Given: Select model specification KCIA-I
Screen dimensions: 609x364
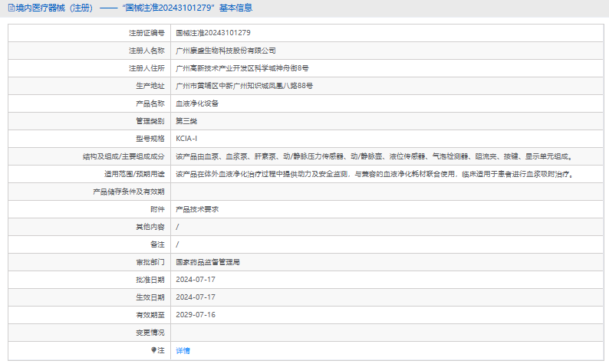Looking at the screenshot, I should coord(186,139).
